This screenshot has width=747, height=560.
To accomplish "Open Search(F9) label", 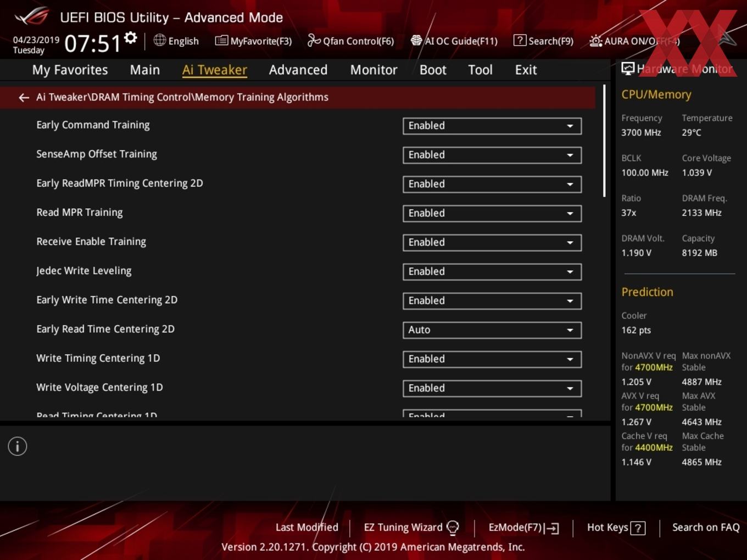I will click(x=551, y=41).
